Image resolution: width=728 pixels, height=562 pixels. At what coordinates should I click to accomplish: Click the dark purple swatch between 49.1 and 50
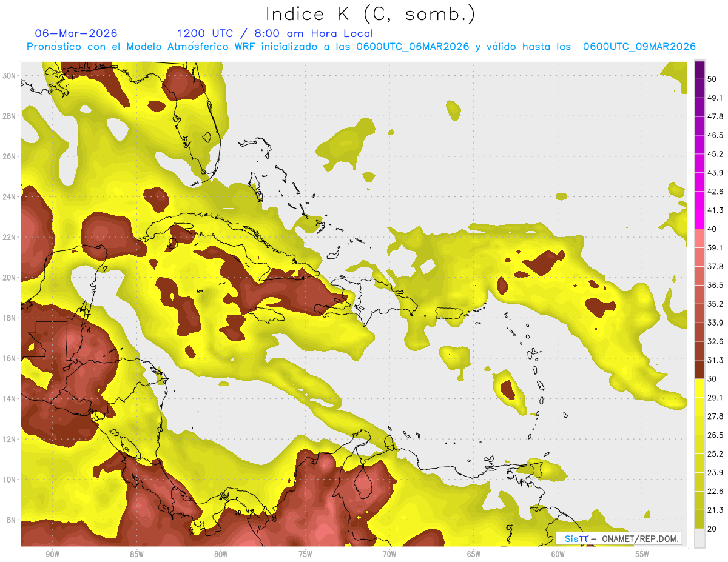click(699, 89)
